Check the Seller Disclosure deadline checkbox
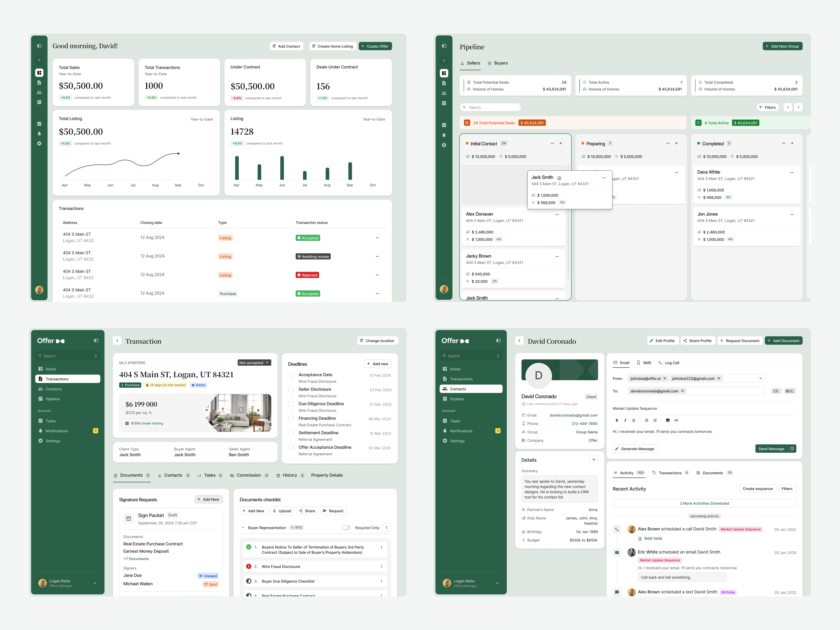Viewport: 840px width, 630px height. pos(291,390)
